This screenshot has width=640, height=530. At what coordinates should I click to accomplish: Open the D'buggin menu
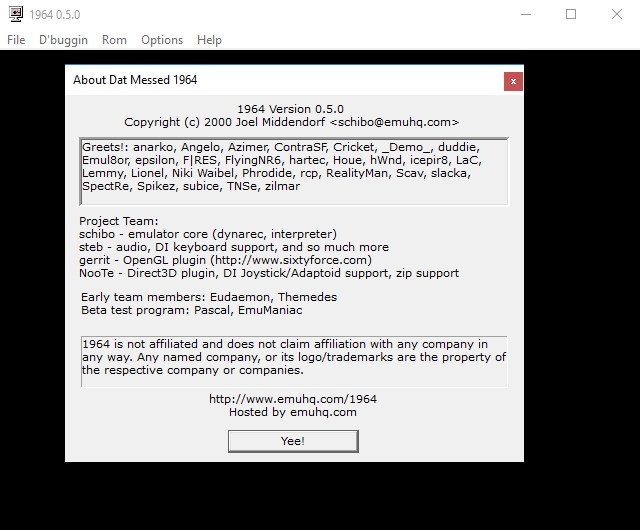point(63,40)
